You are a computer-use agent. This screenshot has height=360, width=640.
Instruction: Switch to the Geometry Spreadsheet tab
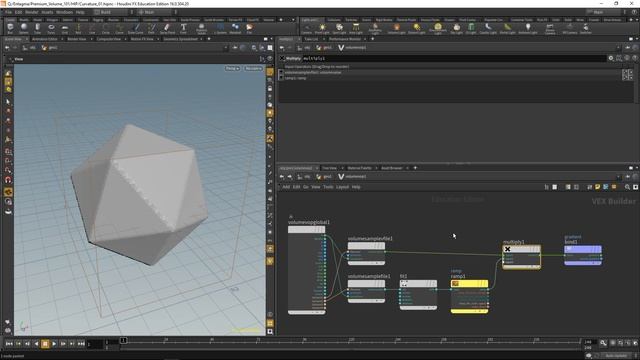pos(181,39)
